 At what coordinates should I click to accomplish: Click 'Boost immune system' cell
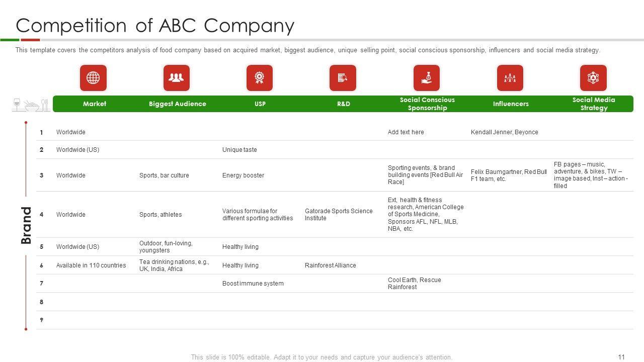coord(253,284)
